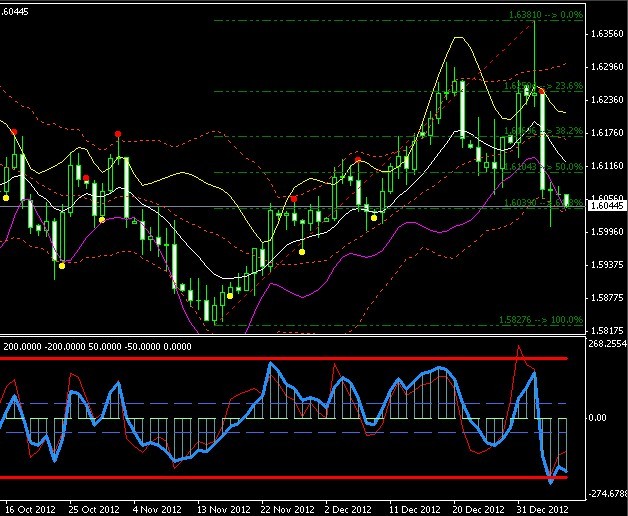Click the 1.58775 price axis value

coord(607,298)
